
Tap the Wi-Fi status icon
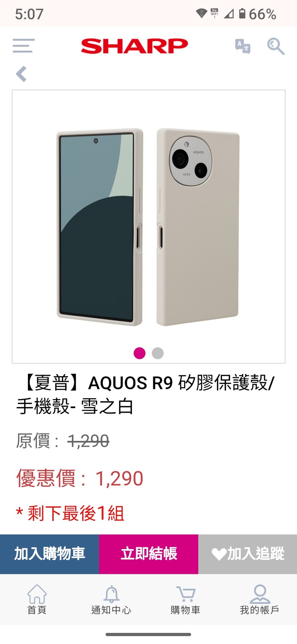201,14
